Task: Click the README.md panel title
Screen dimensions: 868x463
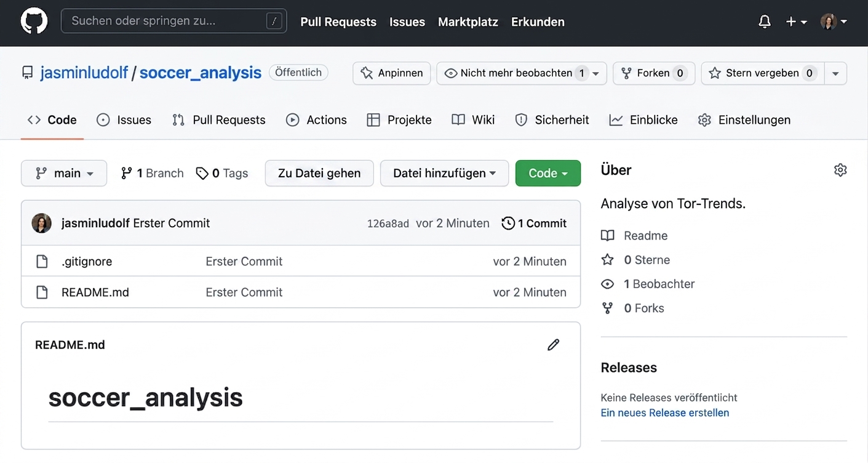Action: click(70, 345)
